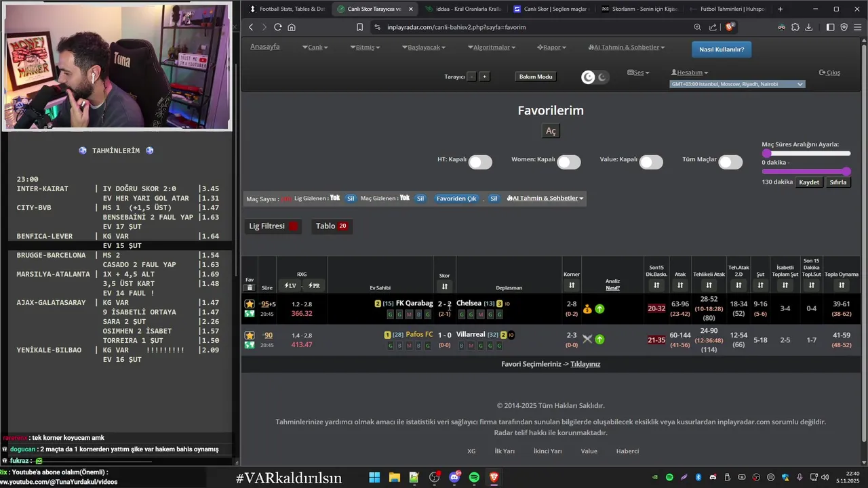
Task: Sort by Atak column arrows
Action: [680, 285]
